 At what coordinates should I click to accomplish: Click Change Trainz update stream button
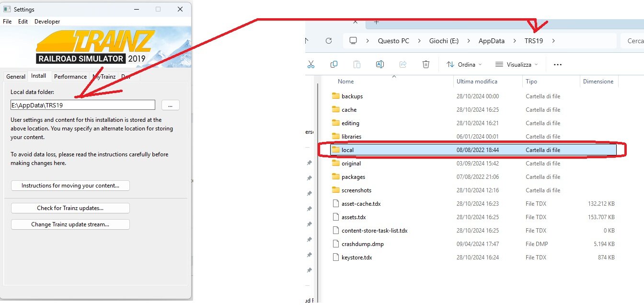coord(70,224)
